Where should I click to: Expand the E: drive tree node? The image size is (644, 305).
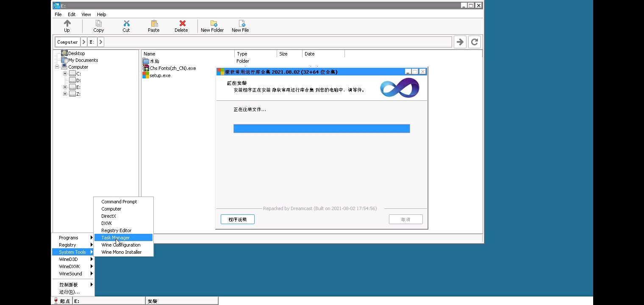pyautogui.click(x=65, y=87)
